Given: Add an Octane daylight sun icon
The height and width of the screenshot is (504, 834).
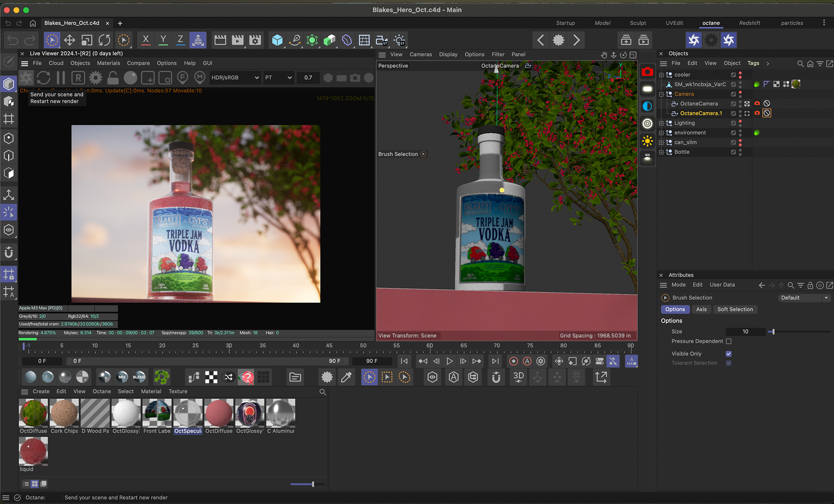Looking at the screenshot, I should click(647, 141).
